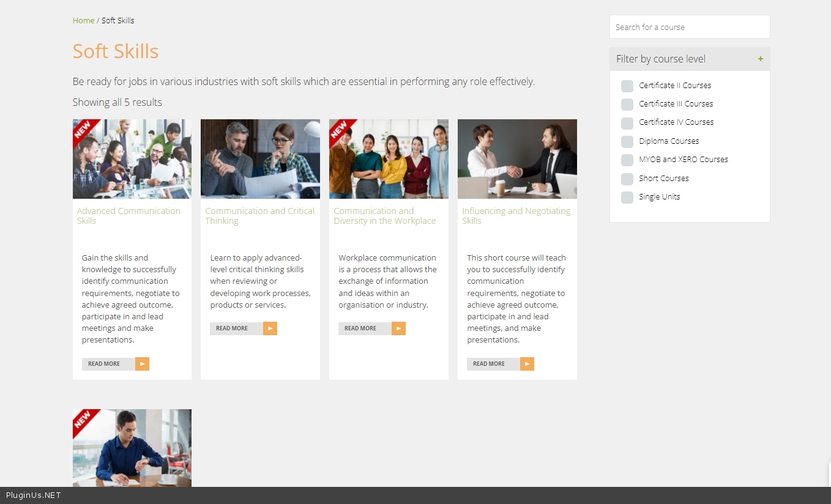Select the Diploma Courses checkbox
Screen dimensions: 831x504
tap(627, 142)
